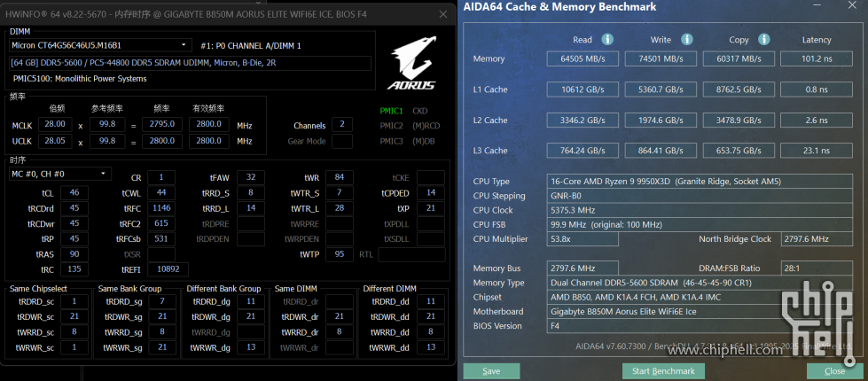Viewport: 868px width, 381px height.
Task: Click the tCPDED value 14
Action: (431, 193)
